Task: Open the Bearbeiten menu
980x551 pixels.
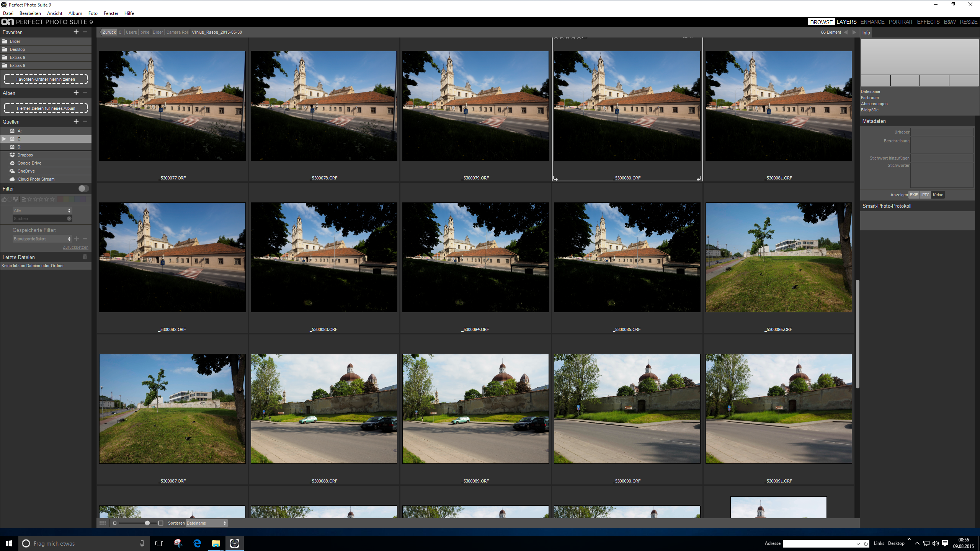Action: [x=30, y=13]
